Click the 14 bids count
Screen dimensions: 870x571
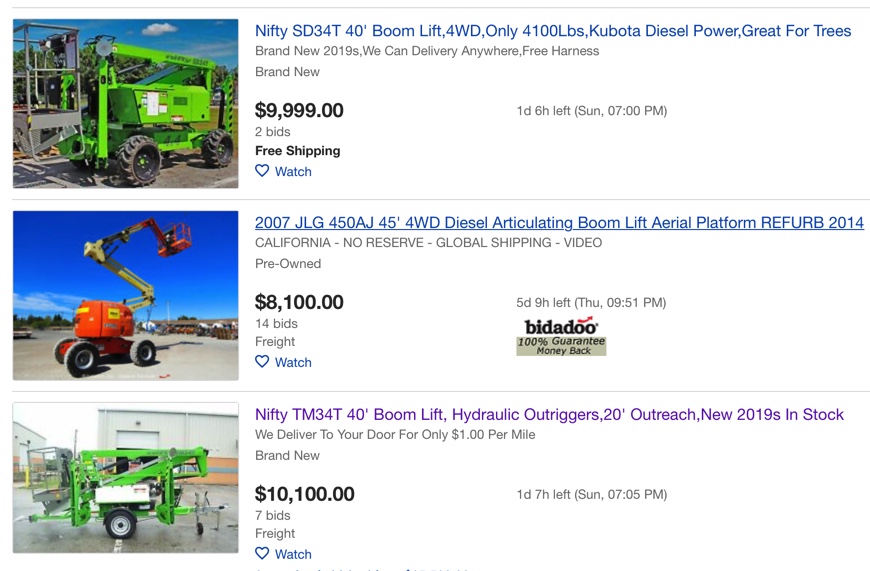pyautogui.click(x=276, y=324)
